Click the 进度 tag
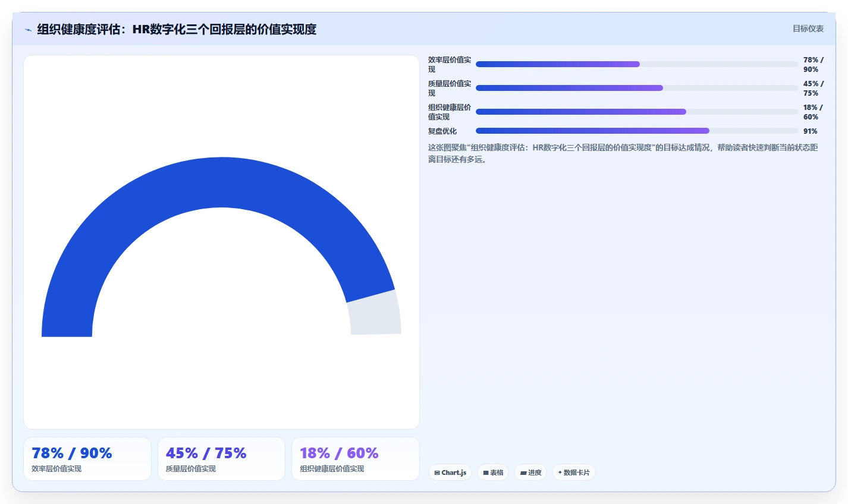The width and height of the screenshot is (848, 504). point(530,472)
